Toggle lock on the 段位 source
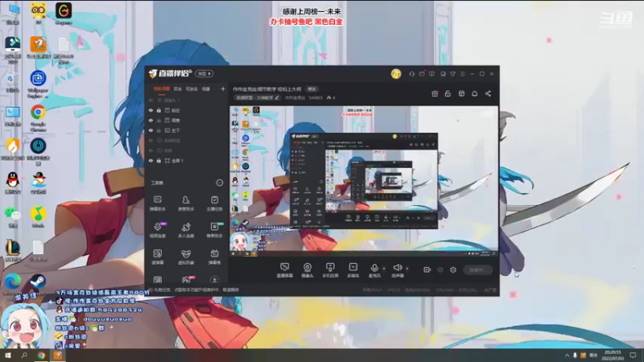 [159, 110]
